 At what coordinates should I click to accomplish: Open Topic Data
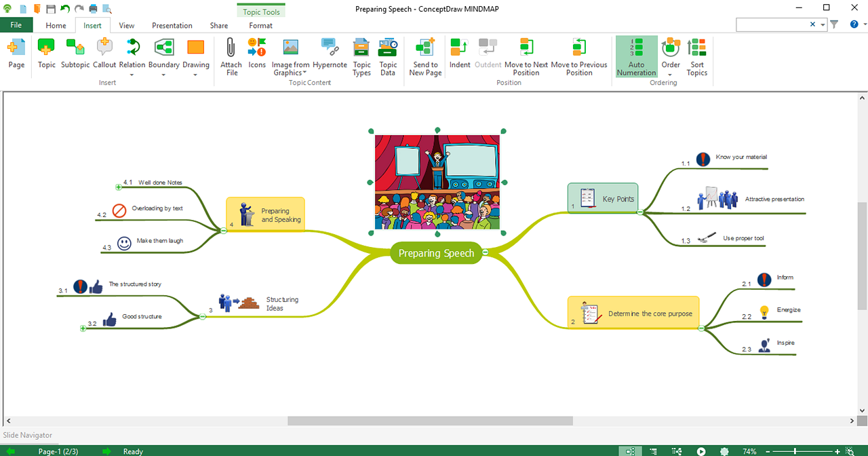(x=388, y=57)
